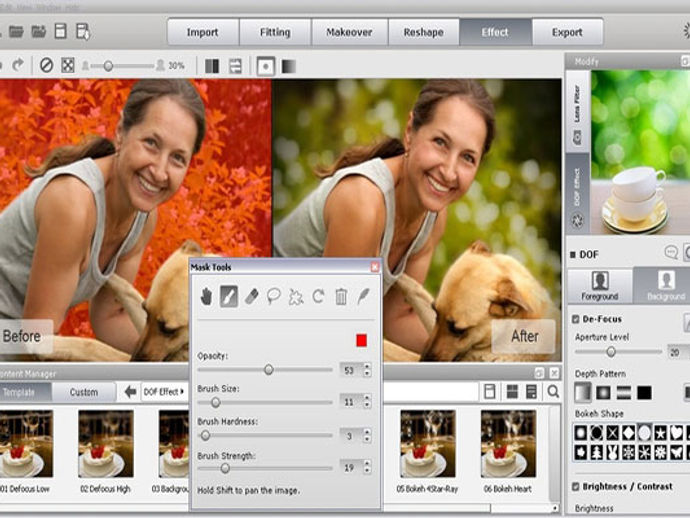Click the Foreground button
This screenshot has height=518, width=690.
[x=600, y=287]
